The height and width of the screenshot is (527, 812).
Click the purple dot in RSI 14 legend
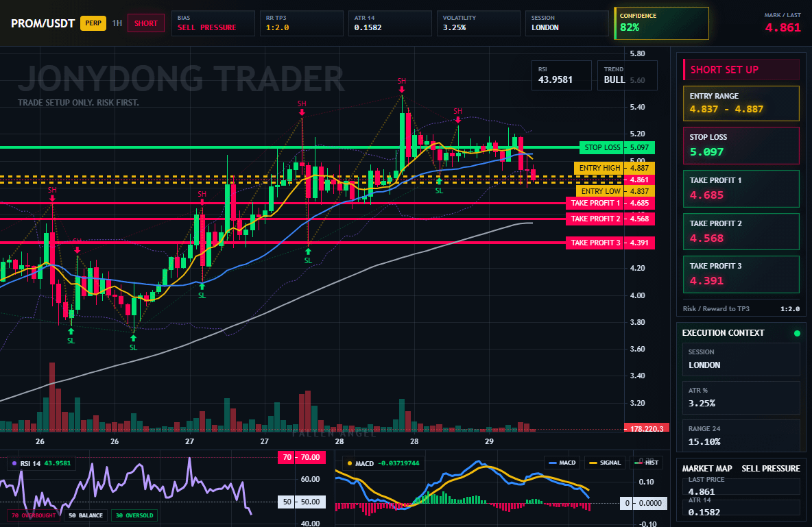pos(14,463)
